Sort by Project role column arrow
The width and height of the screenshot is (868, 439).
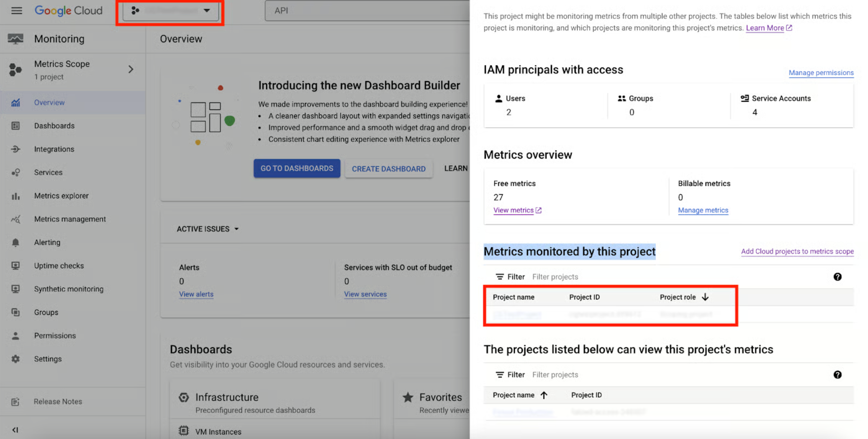click(x=705, y=297)
